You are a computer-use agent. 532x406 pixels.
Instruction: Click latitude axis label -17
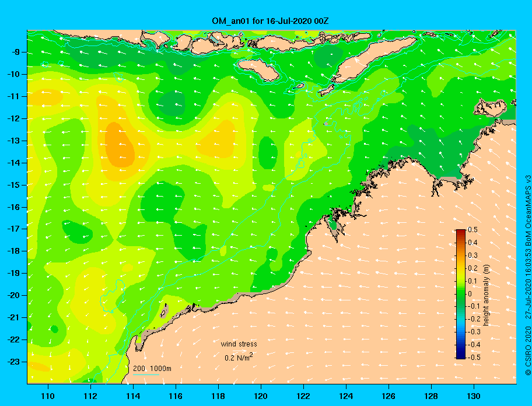(x=14, y=229)
